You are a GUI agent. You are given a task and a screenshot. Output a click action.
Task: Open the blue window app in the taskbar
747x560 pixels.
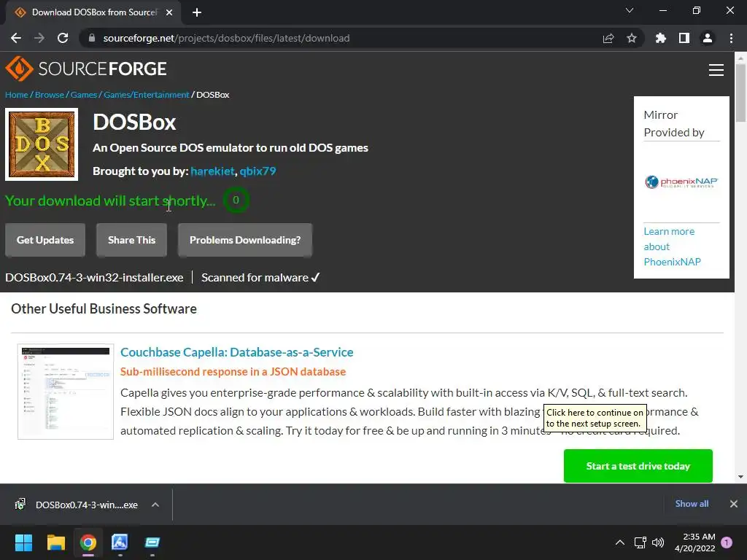tap(152, 542)
